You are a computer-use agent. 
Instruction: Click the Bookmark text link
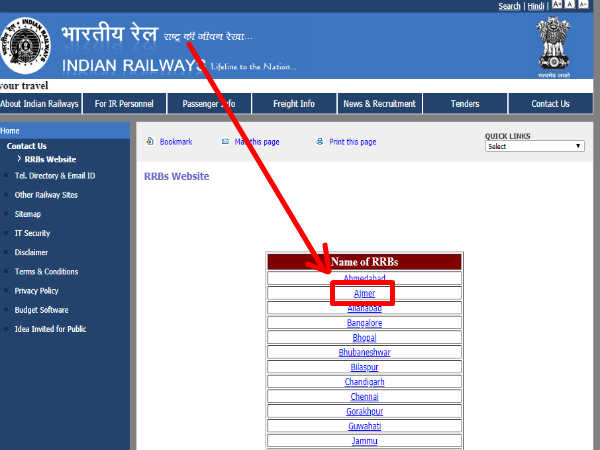click(176, 142)
